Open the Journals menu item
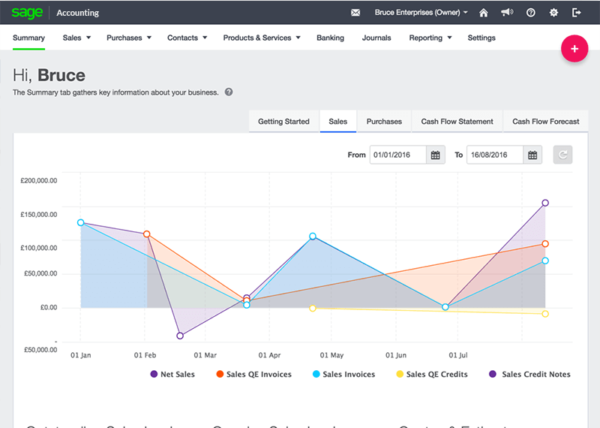 (377, 37)
